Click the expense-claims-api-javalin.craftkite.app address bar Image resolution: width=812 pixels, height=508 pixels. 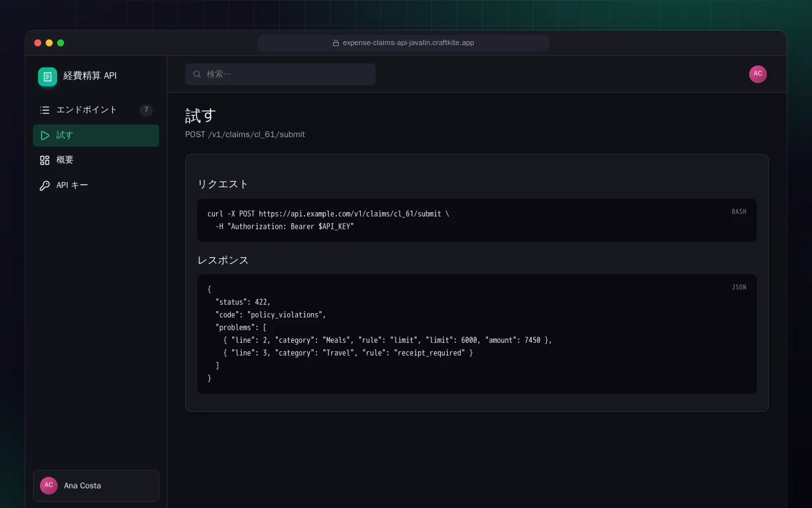click(x=403, y=43)
